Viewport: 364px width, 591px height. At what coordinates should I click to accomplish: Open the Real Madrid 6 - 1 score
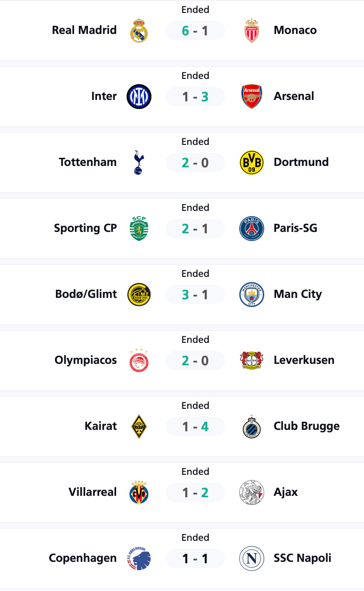195,31
